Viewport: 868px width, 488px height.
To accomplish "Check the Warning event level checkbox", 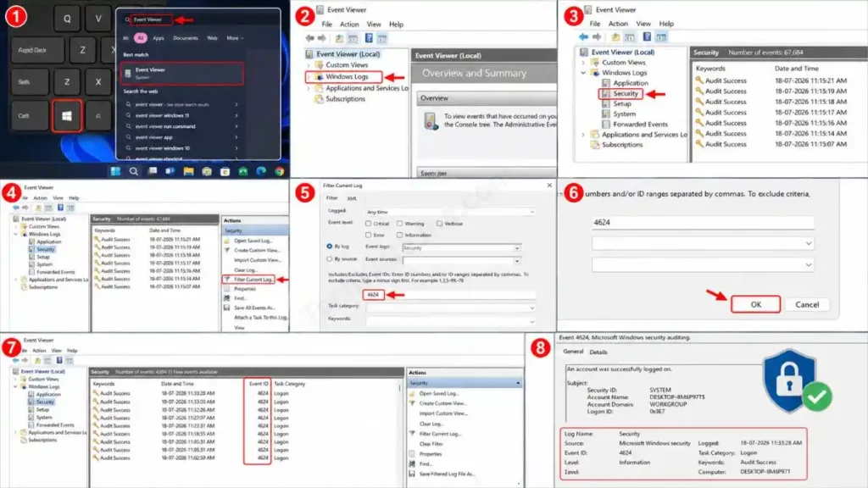I will tap(400, 224).
